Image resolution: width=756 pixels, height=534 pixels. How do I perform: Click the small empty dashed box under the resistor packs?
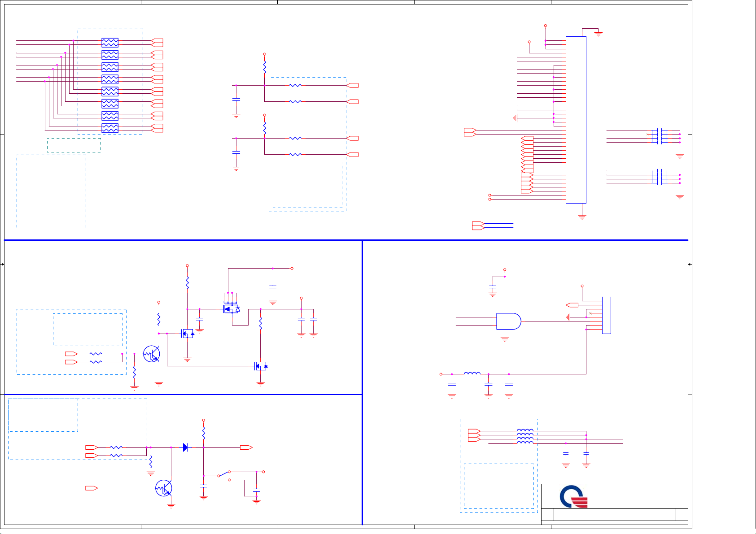coord(74,145)
